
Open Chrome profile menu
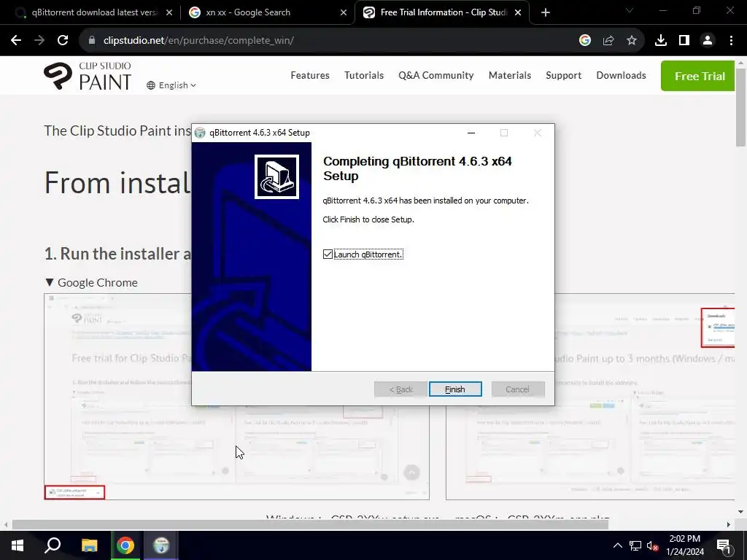click(708, 41)
